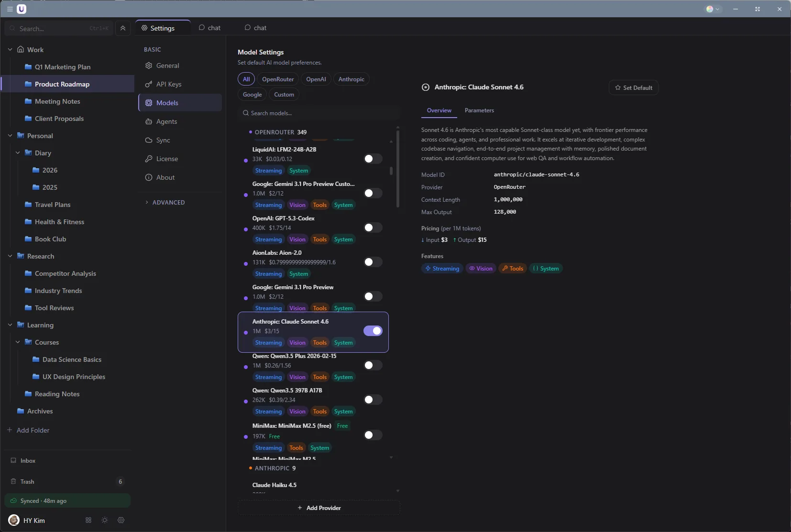Expand the ADVANCED settings section

168,202
